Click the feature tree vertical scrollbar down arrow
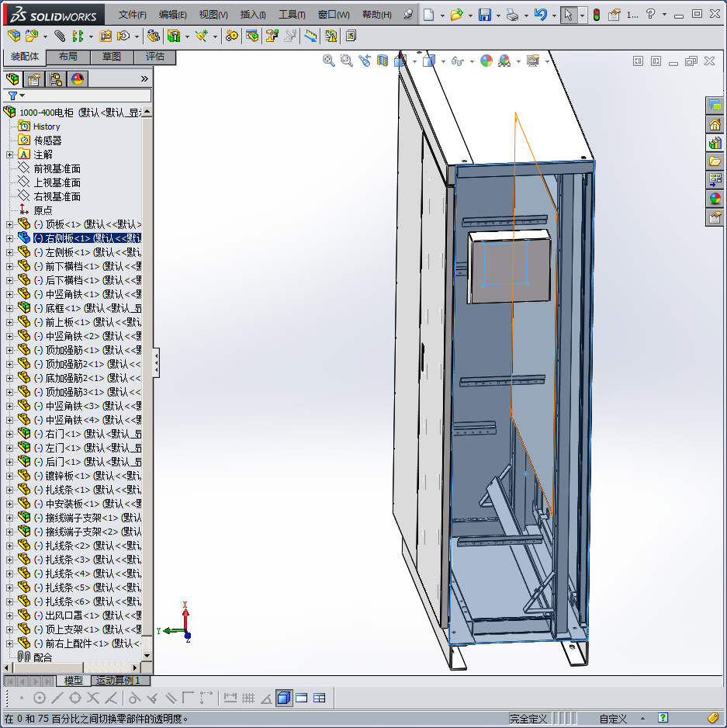 [x=147, y=656]
